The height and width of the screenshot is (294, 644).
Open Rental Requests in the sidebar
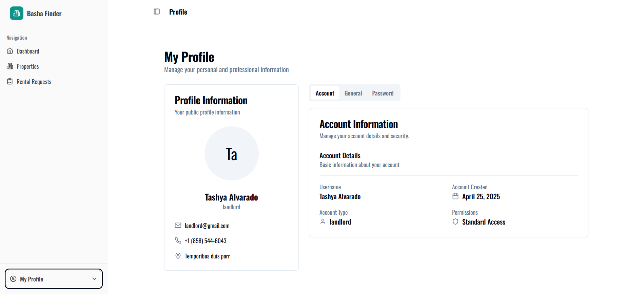pyautogui.click(x=34, y=82)
